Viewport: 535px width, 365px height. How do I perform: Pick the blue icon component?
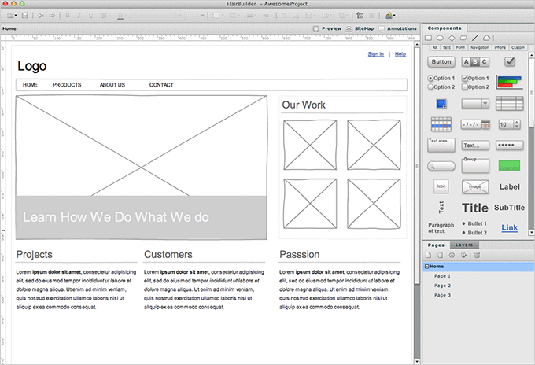click(x=442, y=103)
